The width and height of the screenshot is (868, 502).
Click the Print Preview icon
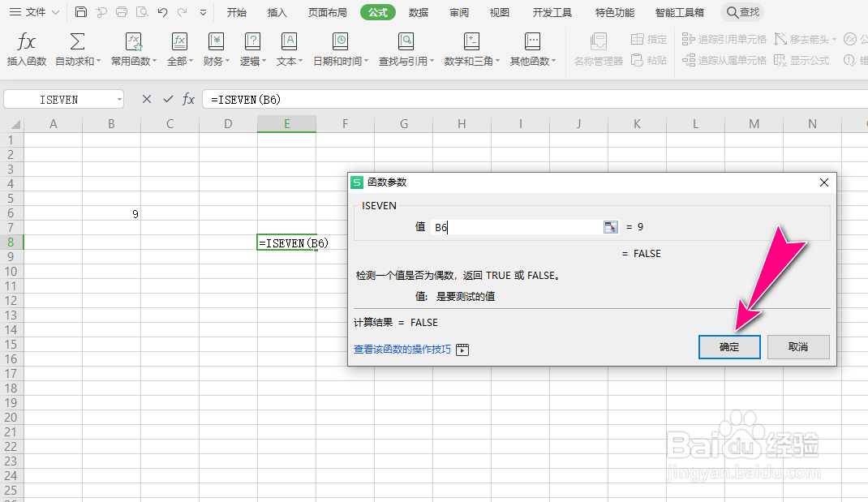142,12
